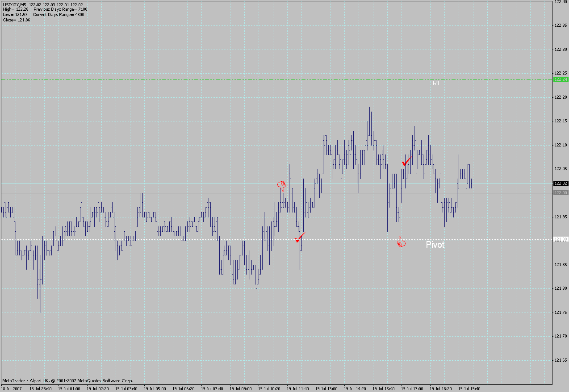Click the 122.40 price scale label
The height and width of the screenshot is (392, 569).
tap(561, 2)
